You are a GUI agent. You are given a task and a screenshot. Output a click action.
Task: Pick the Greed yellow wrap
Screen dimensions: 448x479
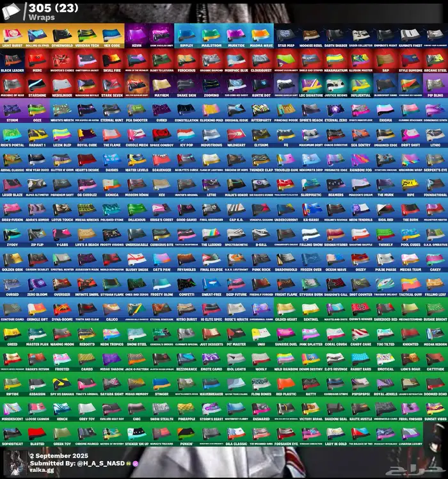point(12,334)
